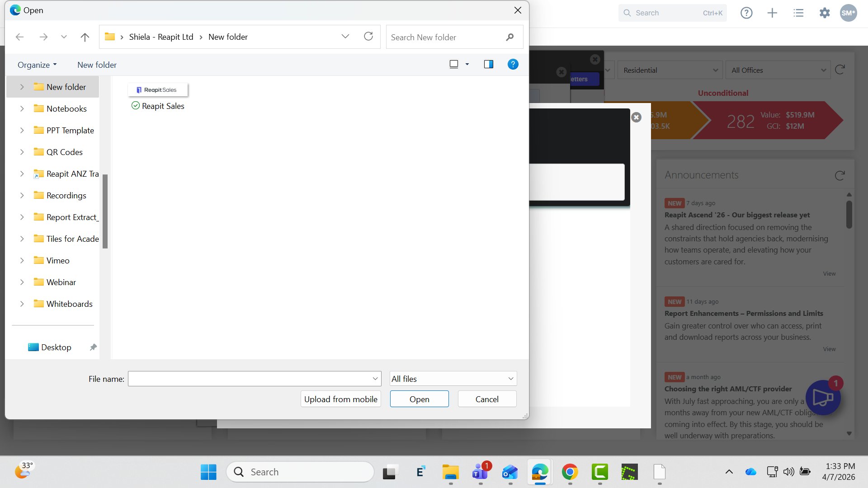This screenshot has height=488, width=868.
Task: Open Microsoft Teams from the taskbar
Action: [x=480, y=472]
